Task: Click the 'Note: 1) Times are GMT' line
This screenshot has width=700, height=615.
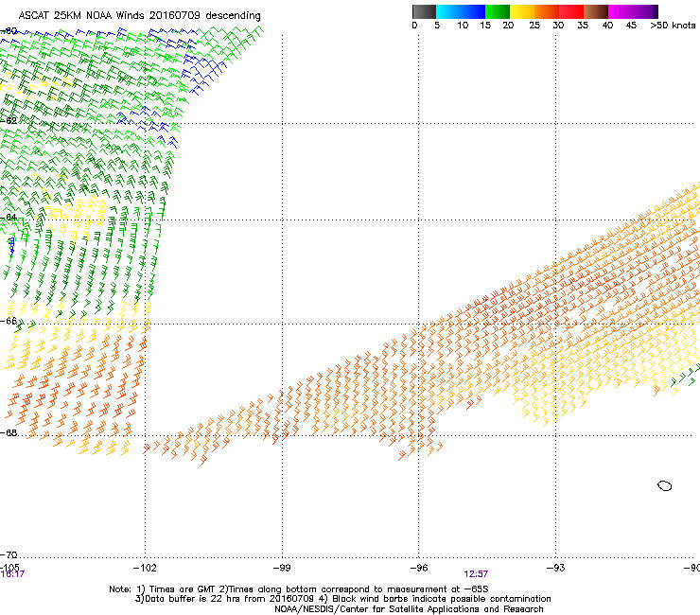Action: click(x=299, y=589)
